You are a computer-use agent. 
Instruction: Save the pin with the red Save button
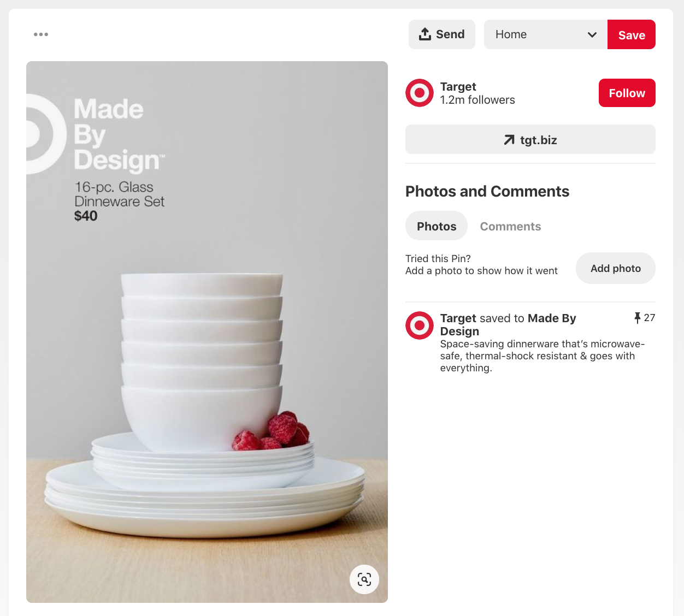(x=632, y=34)
